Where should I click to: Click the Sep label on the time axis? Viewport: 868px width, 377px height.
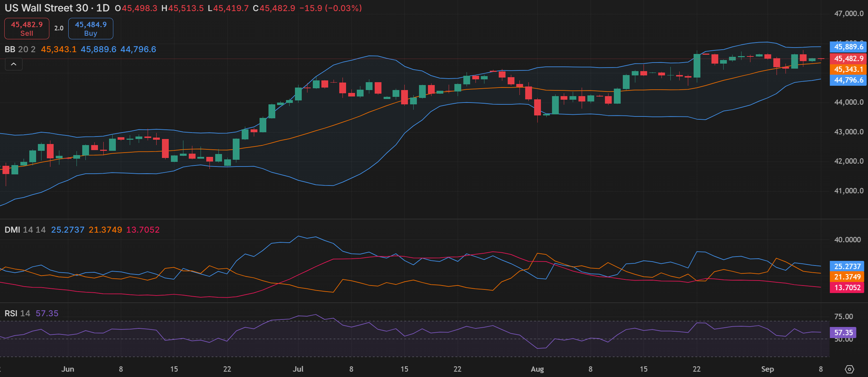click(768, 369)
